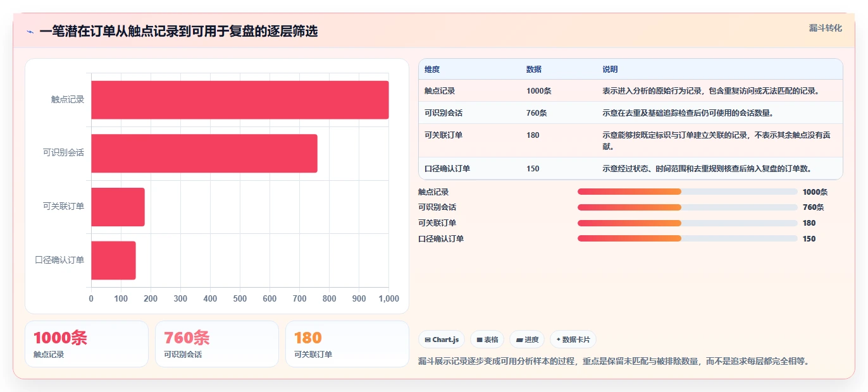The height and width of the screenshot is (392, 868).
Task: Select the 可识别会话 cell in the table
Action: tap(443, 113)
